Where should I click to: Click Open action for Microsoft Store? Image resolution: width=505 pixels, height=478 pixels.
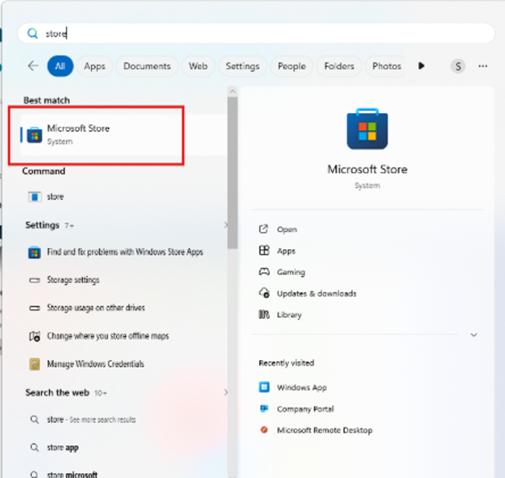(x=278, y=229)
